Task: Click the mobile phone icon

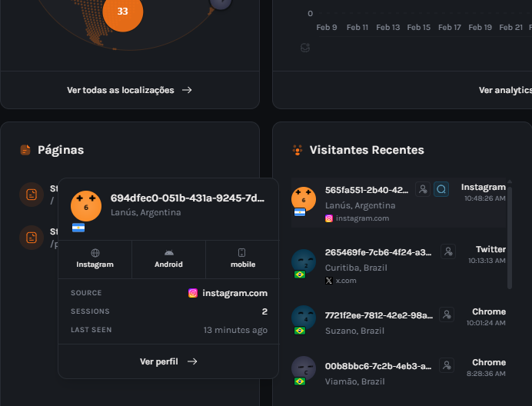Action: (x=242, y=252)
